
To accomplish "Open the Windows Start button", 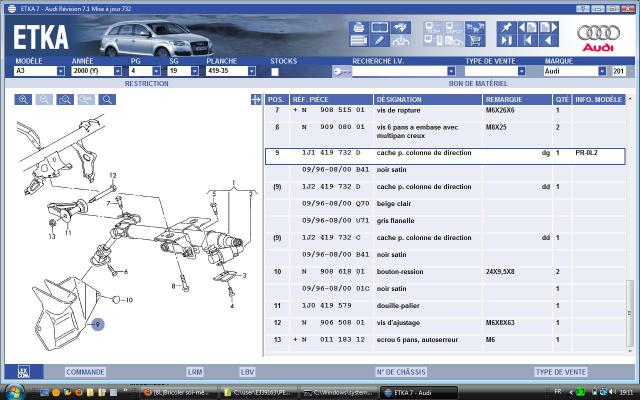I will 14,392.
